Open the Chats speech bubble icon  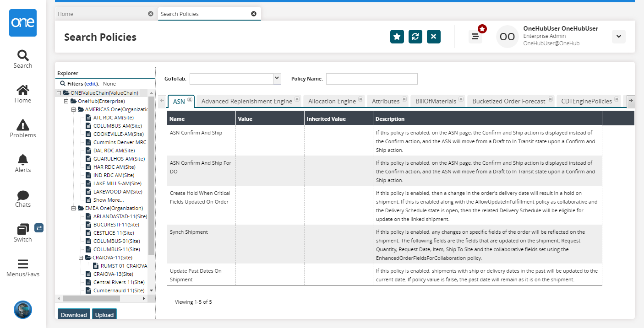coord(22,195)
